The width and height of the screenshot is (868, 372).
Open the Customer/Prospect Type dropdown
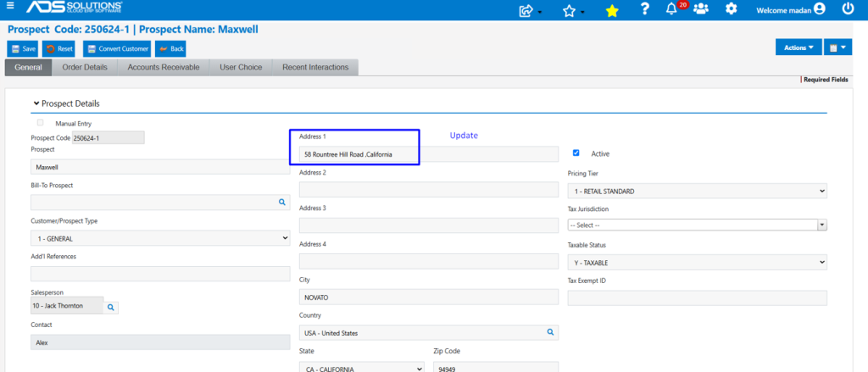pyautogui.click(x=160, y=239)
